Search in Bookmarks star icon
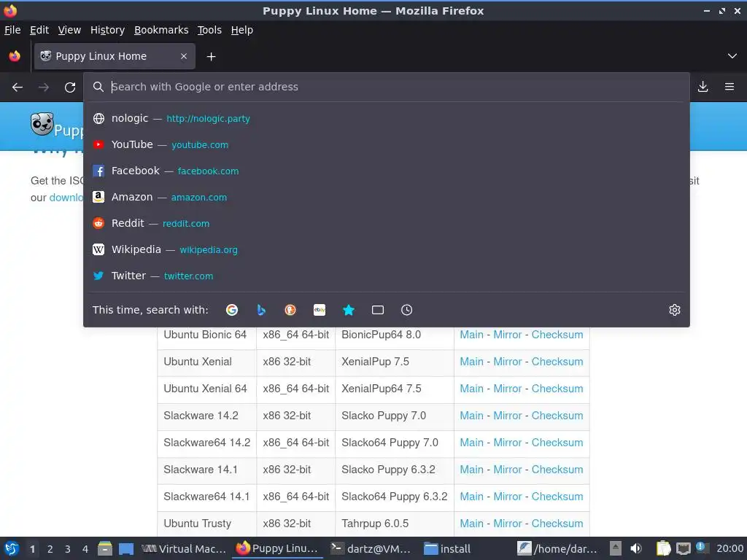 [x=349, y=310]
